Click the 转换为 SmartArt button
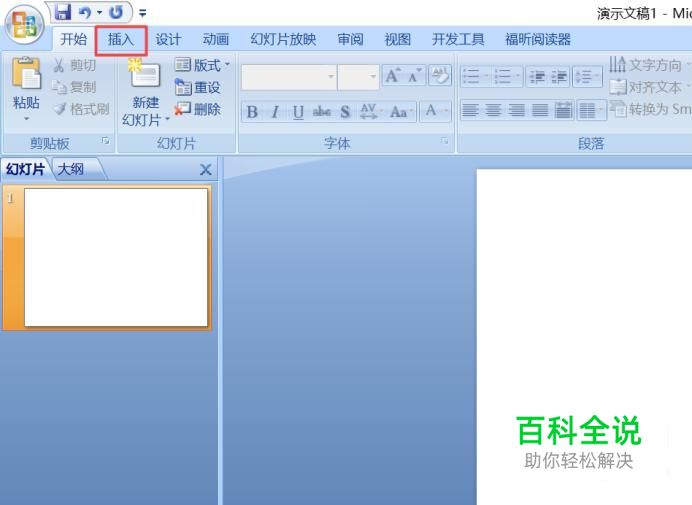Viewport: 692px width, 505px height. [x=651, y=109]
